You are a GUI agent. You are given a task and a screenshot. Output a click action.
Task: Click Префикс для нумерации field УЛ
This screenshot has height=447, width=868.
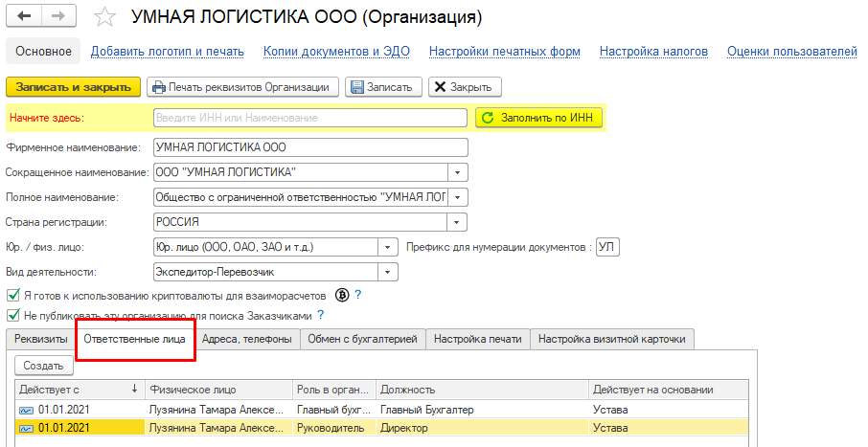(x=607, y=247)
